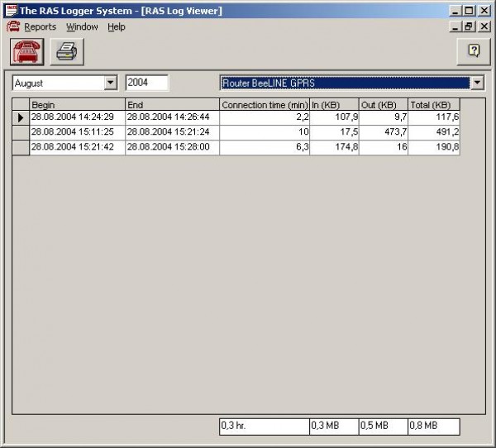Click the End time 28.08.2004 15:28:00 cell

(x=172, y=147)
